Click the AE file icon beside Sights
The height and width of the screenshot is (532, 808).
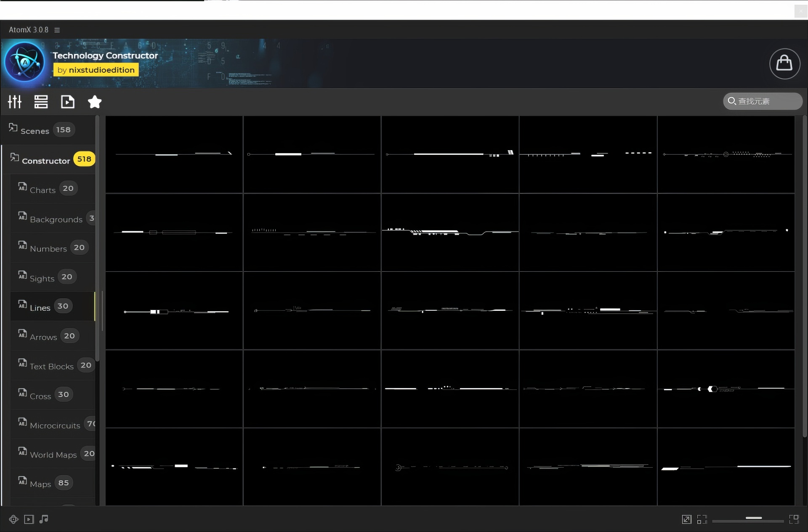tap(22, 275)
